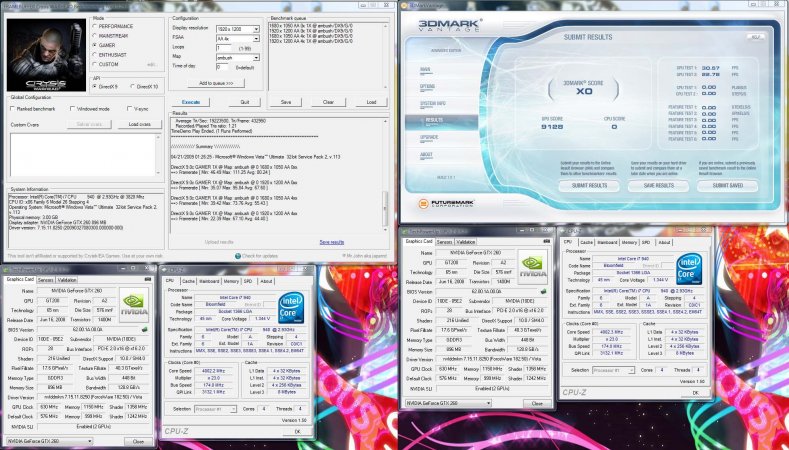Viewport: 789px width, 450px height.
Task: Switch to the Sensors tab in the GPU-Z window beneath 3DMark Vantage
Action: pyautogui.click(x=444, y=242)
